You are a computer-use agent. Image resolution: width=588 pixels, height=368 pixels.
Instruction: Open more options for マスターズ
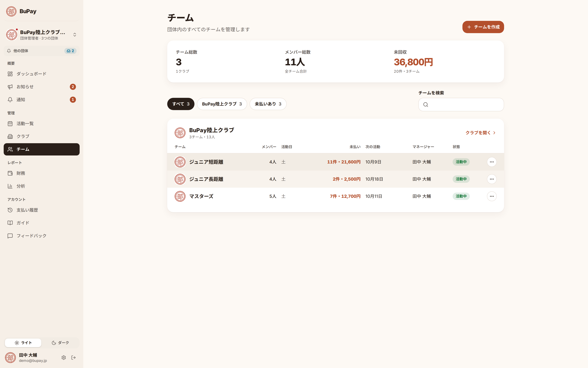(x=492, y=196)
